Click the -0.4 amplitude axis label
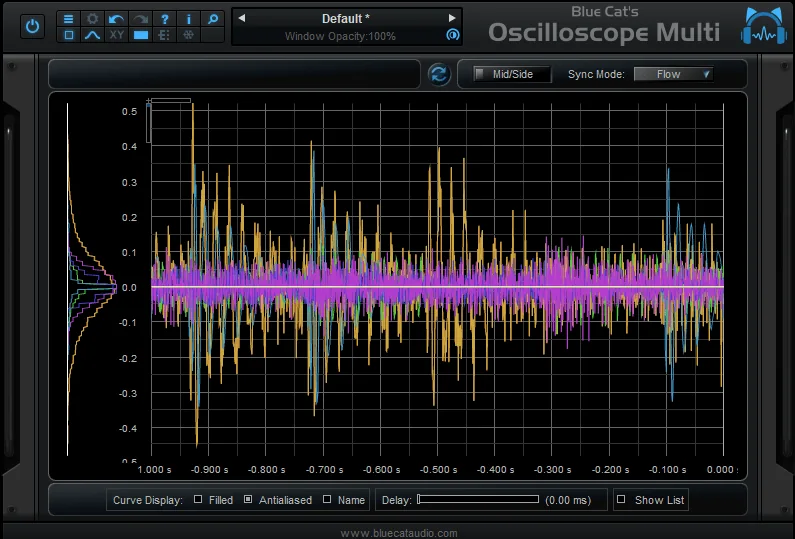The width and height of the screenshot is (795, 539). click(128, 428)
